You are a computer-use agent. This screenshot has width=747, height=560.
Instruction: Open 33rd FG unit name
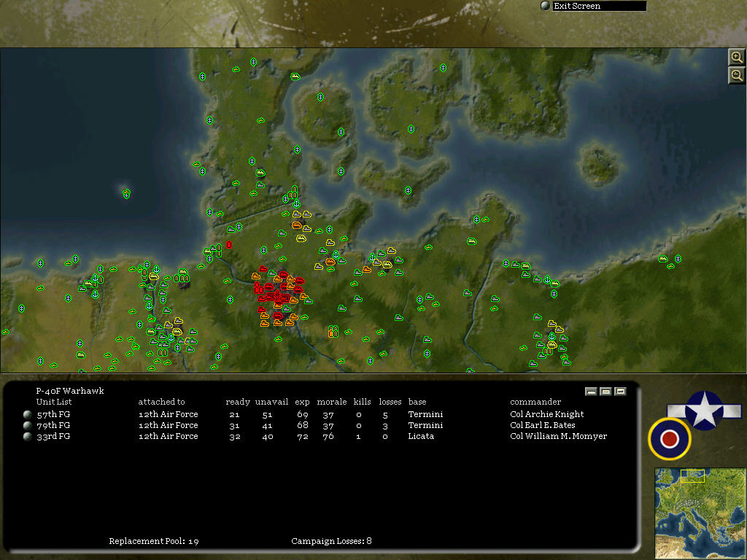tap(53, 436)
